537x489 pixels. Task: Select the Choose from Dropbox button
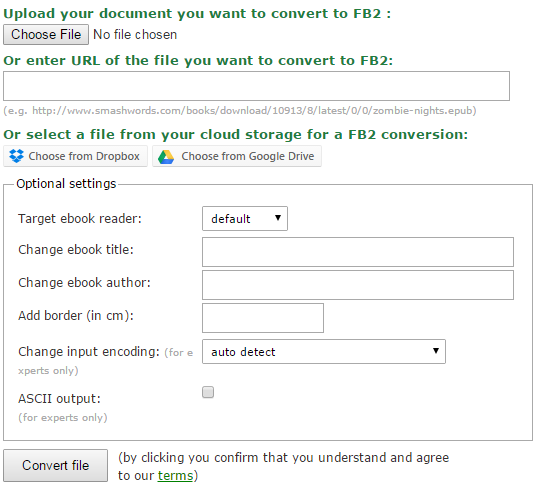(x=75, y=156)
